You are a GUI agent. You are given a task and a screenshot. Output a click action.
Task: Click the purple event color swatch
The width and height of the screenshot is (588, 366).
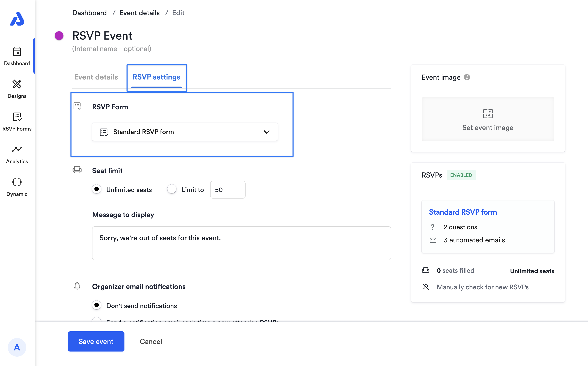click(59, 36)
